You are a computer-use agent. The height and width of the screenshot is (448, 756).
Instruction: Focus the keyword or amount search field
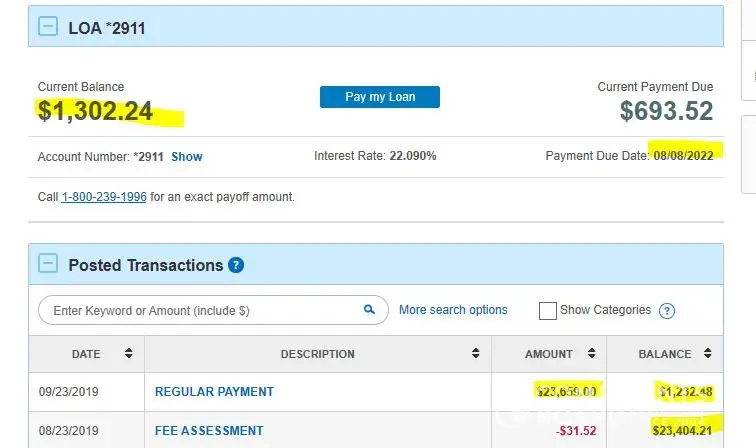[x=200, y=311]
